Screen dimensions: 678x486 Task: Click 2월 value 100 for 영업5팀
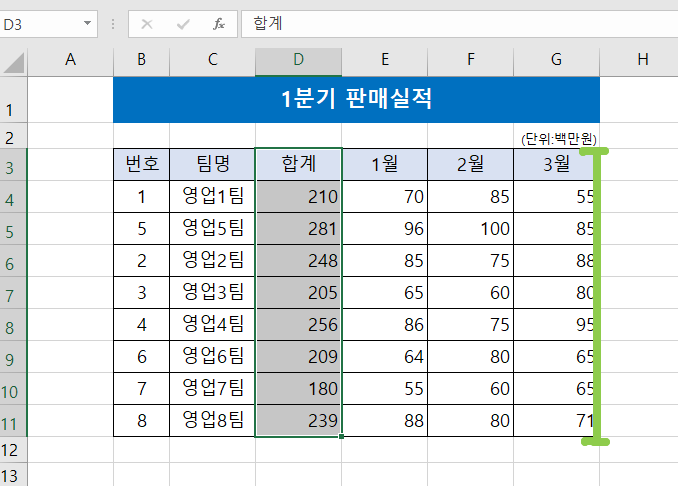(x=470, y=228)
